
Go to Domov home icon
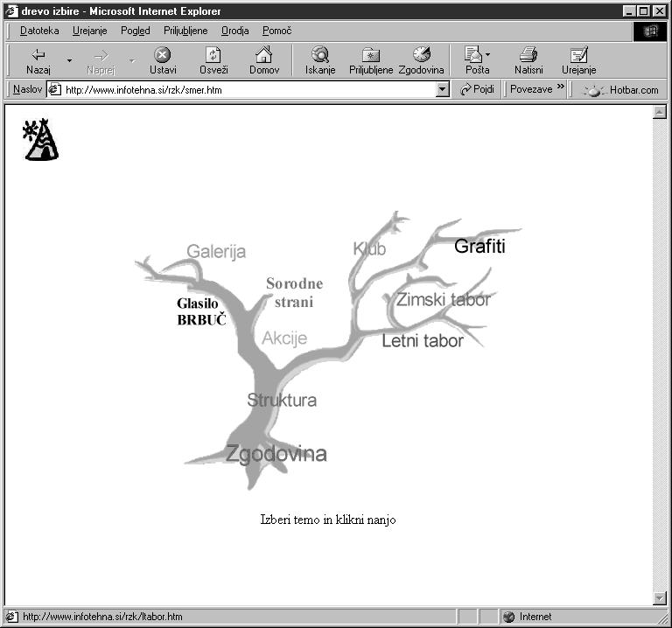click(264, 55)
